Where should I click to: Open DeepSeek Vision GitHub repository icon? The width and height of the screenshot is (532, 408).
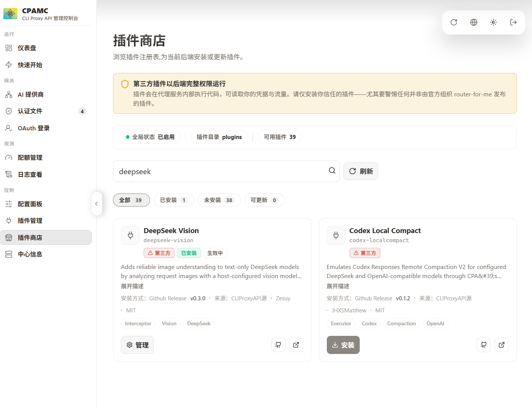click(278, 345)
